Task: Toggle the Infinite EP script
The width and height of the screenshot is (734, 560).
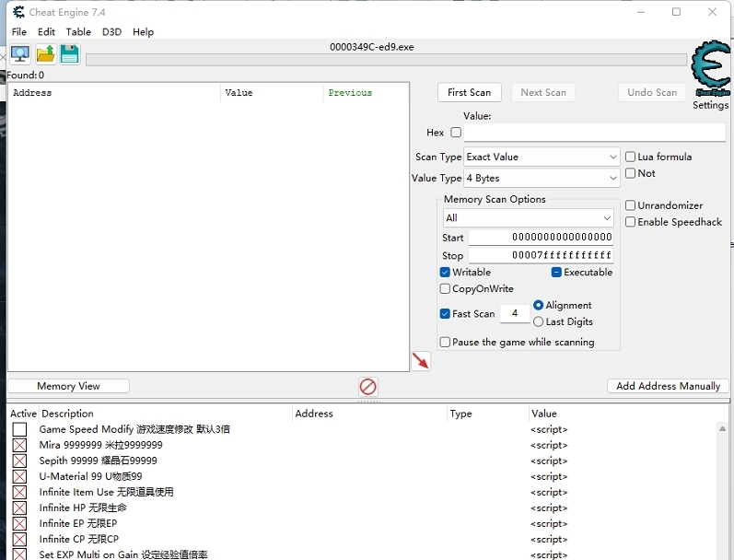Action: click(x=19, y=523)
